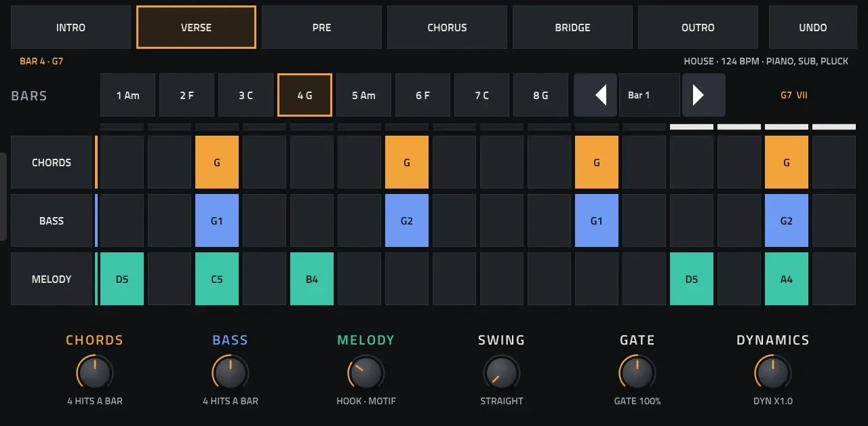Select bar 4 G

point(304,95)
